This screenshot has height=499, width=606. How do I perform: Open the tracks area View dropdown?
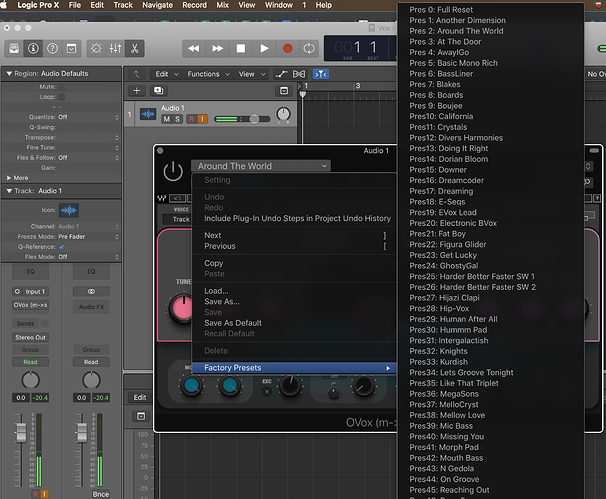252,74
